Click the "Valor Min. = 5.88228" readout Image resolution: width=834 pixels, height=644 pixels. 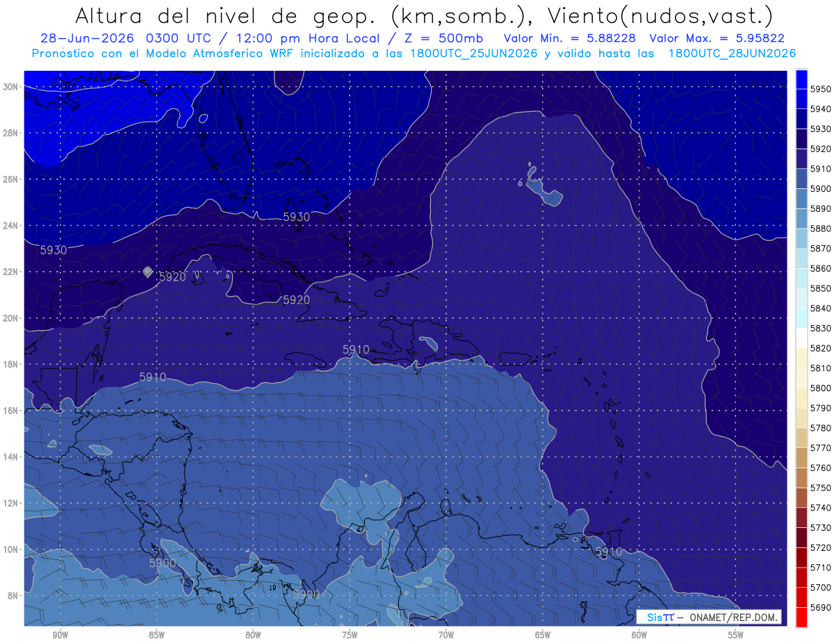[x=571, y=38]
